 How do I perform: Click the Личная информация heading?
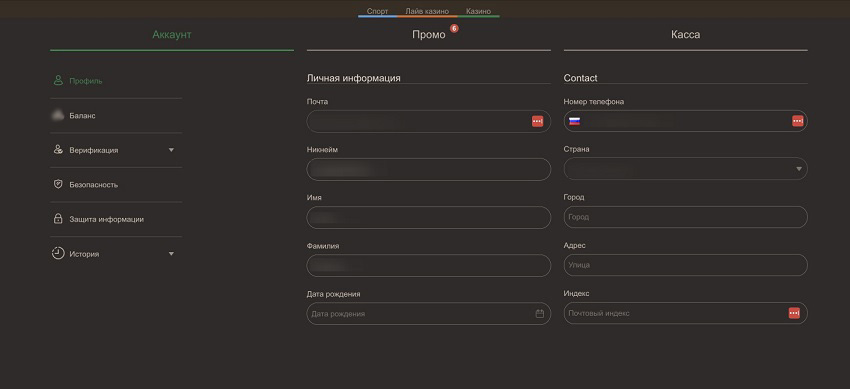click(353, 78)
